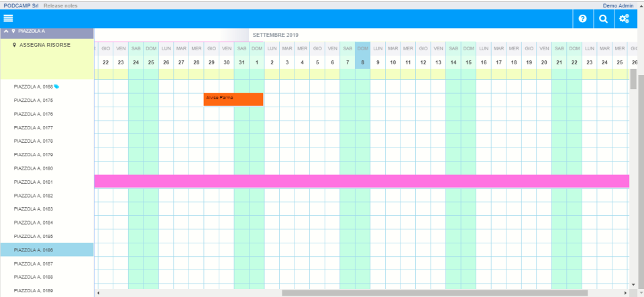Select date column MER 4

pos(303,56)
